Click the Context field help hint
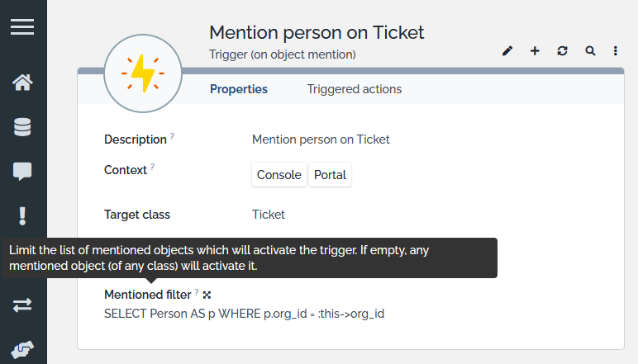The image size is (638, 364). click(x=153, y=167)
